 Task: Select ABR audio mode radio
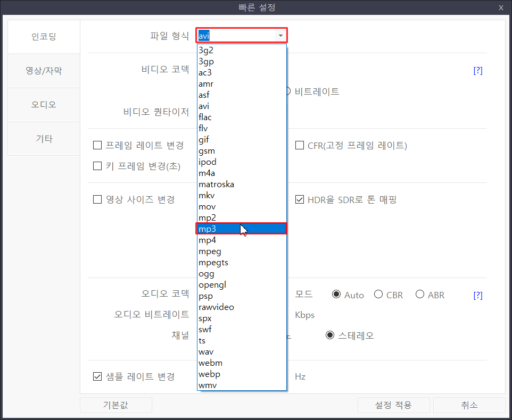click(x=420, y=295)
